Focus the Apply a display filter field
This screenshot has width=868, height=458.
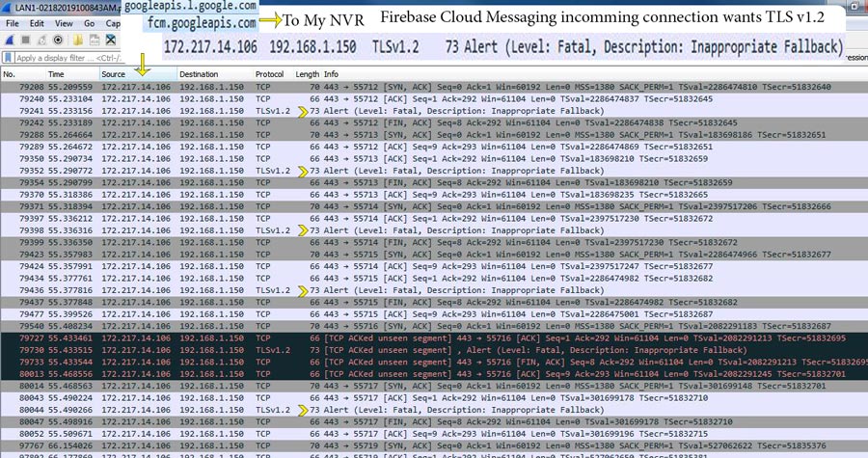pyautogui.click(x=68, y=58)
